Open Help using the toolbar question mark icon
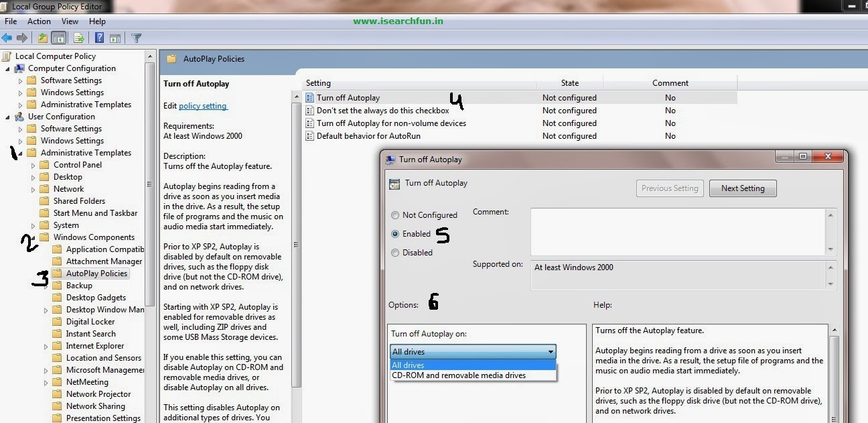The height and width of the screenshot is (423, 868). point(99,38)
